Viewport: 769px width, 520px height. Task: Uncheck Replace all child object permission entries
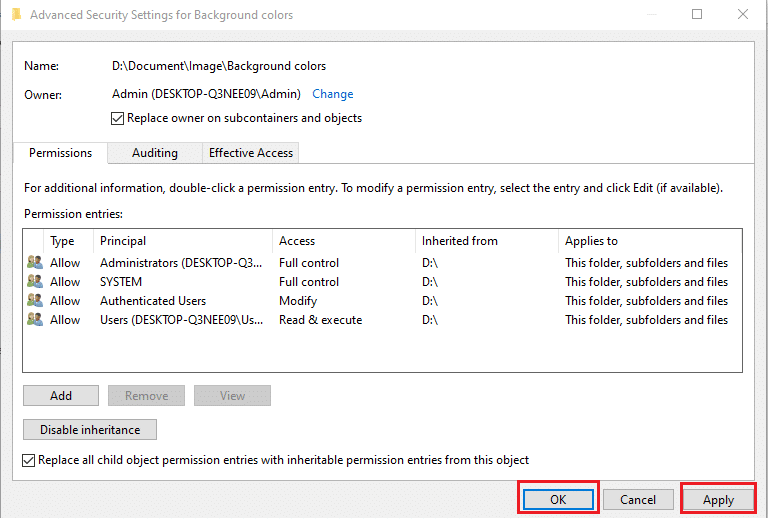[29, 460]
